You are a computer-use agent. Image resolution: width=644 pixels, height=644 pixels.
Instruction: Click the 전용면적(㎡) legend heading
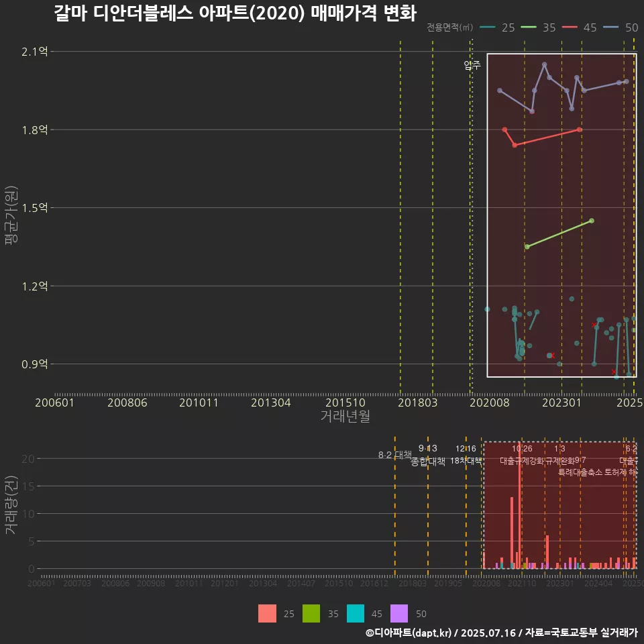coord(449,28)
